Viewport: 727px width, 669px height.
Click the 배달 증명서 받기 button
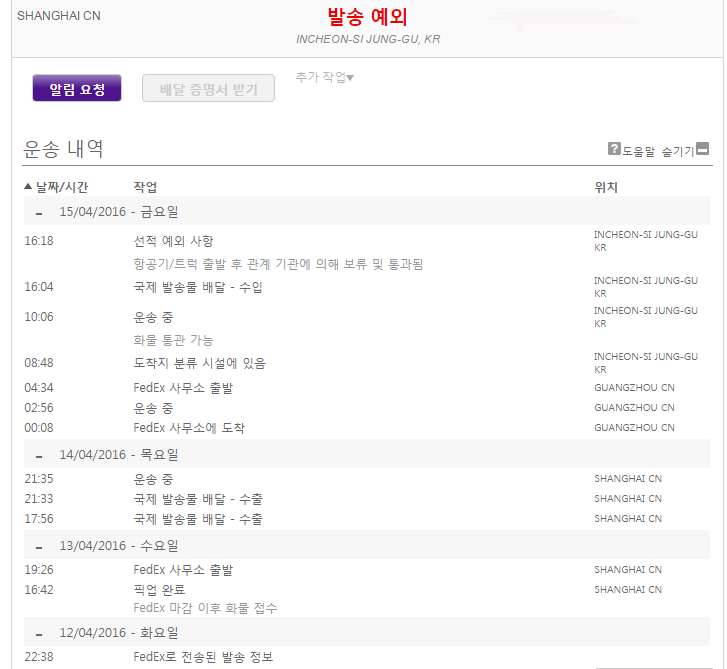(208, 89)
